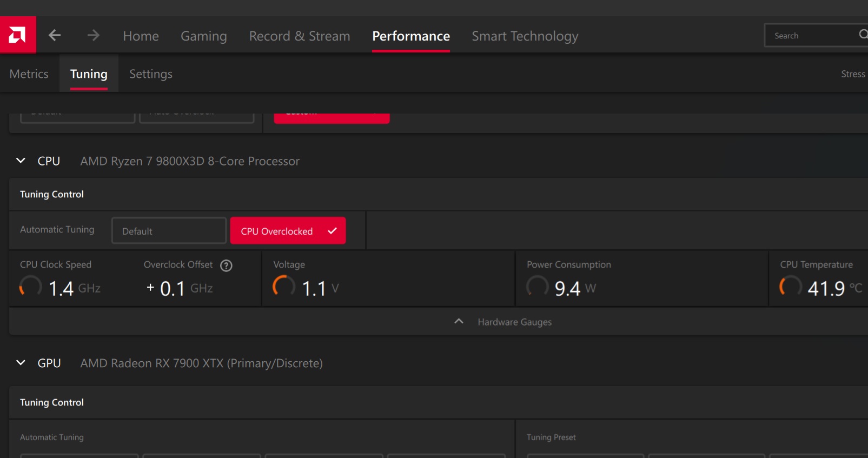Click the CPU Temperature gauge dial

[x=791, y=286]
